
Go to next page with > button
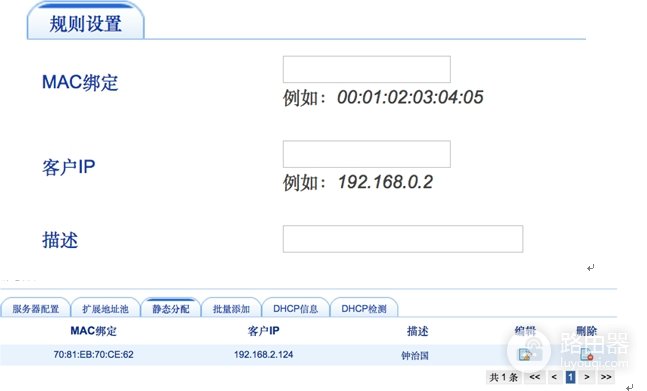tap(587, 377)
